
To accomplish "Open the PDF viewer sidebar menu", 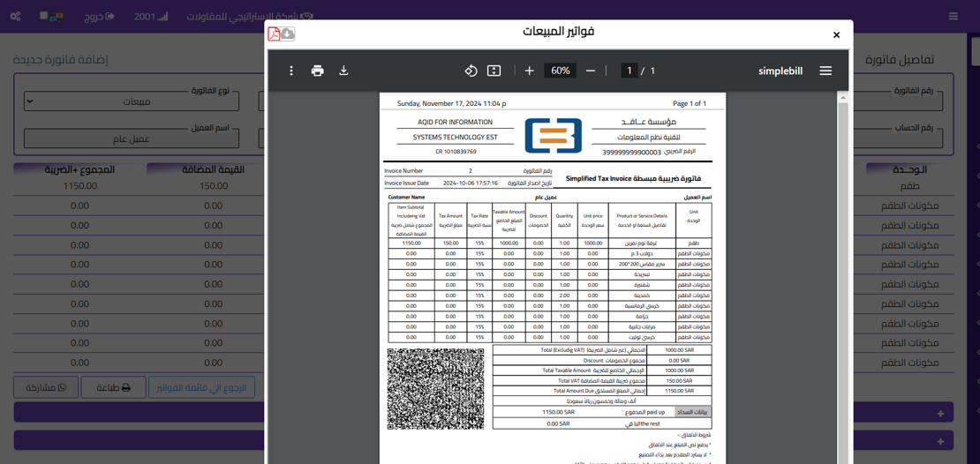I will pos(825,71).
